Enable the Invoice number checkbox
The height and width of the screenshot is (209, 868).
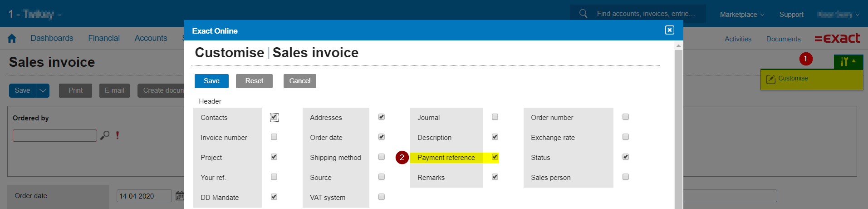coord(274,137)
